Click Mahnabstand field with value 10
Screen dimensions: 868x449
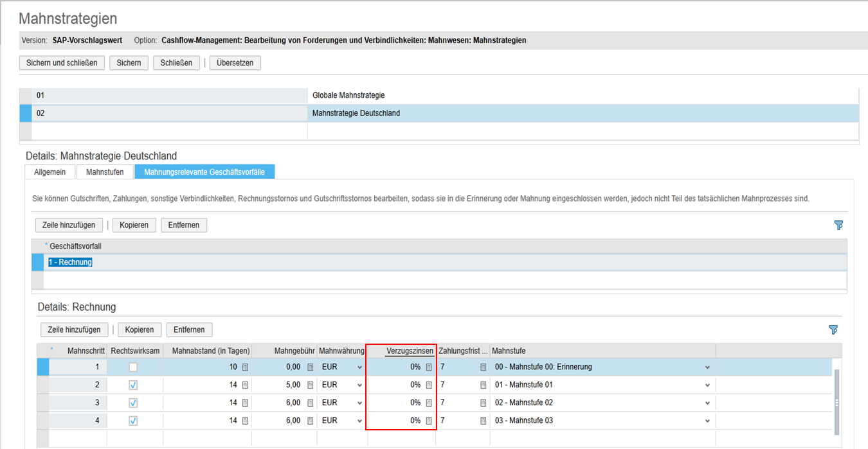click(207, 367)
